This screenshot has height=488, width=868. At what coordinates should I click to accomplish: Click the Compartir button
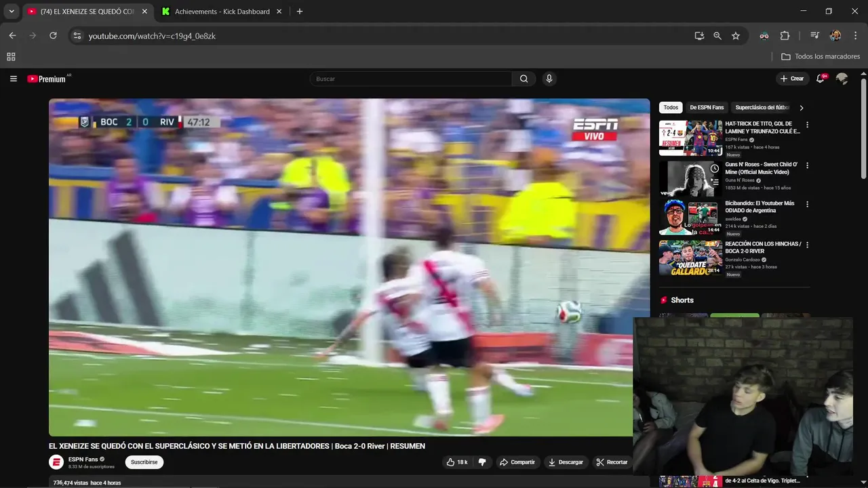coord(517,462)
